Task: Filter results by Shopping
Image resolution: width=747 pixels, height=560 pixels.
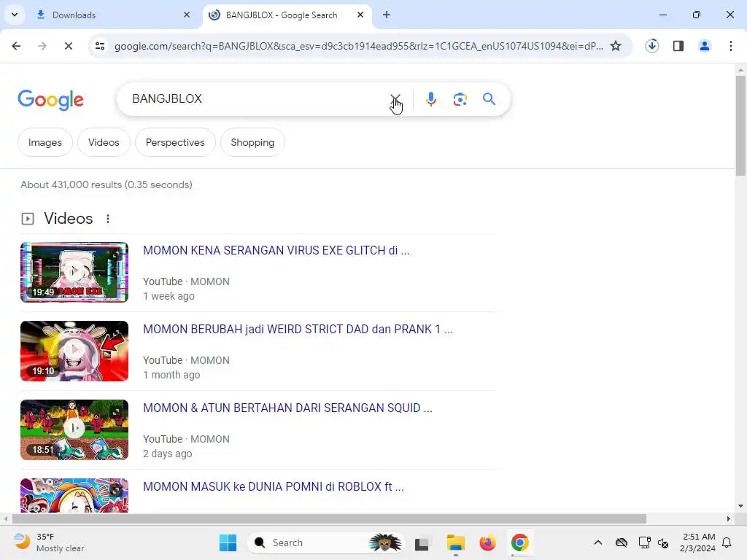Action: click(252, 142)
